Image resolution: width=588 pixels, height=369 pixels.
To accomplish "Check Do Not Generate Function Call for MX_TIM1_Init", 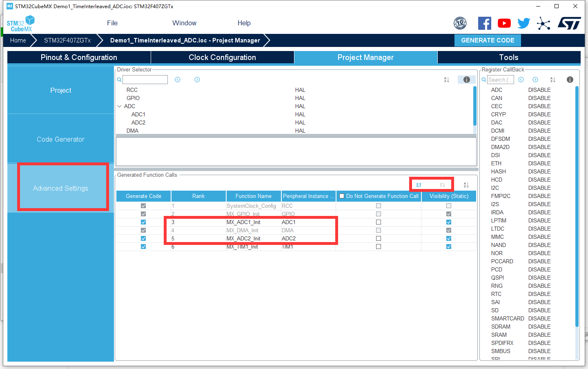I will click(379, 247).
